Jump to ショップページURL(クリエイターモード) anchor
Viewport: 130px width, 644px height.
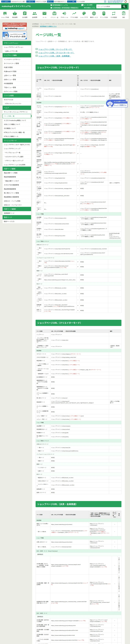coord(56,52)
